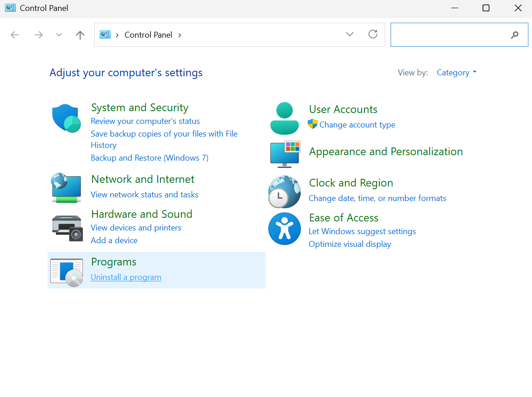
Task: Click the Control Panel address bar icon
Action: tap(105, 34)
